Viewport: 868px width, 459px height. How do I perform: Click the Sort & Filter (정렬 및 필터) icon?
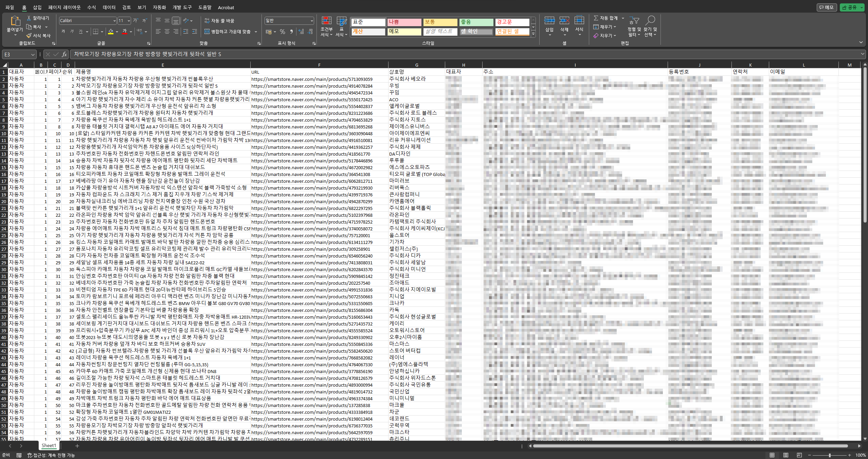(634, 21)
